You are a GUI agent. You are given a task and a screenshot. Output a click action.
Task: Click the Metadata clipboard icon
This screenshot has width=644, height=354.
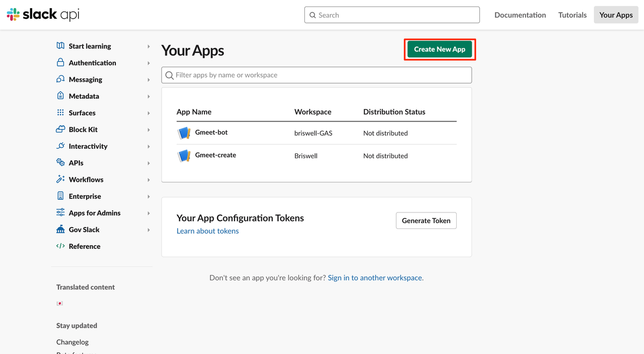(60, 96)
